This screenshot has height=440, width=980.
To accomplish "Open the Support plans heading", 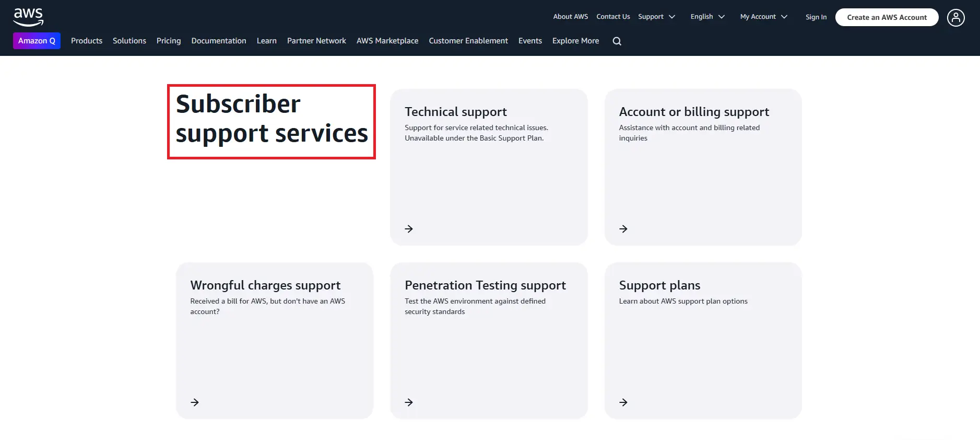I will [x=659, y=286].
